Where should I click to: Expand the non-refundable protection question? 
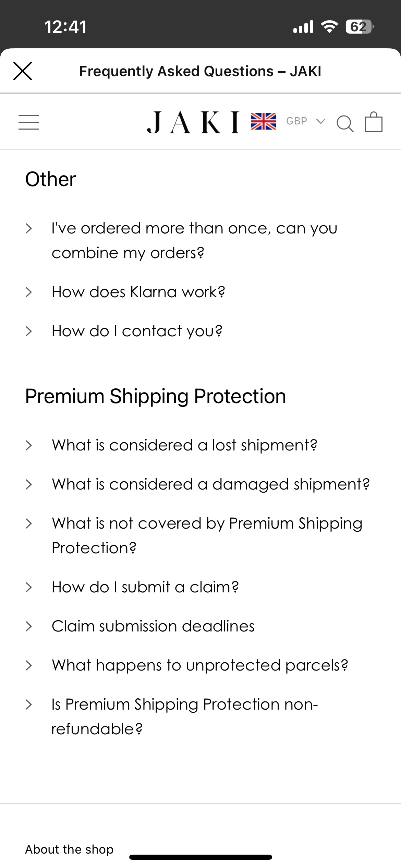(185, 716)
